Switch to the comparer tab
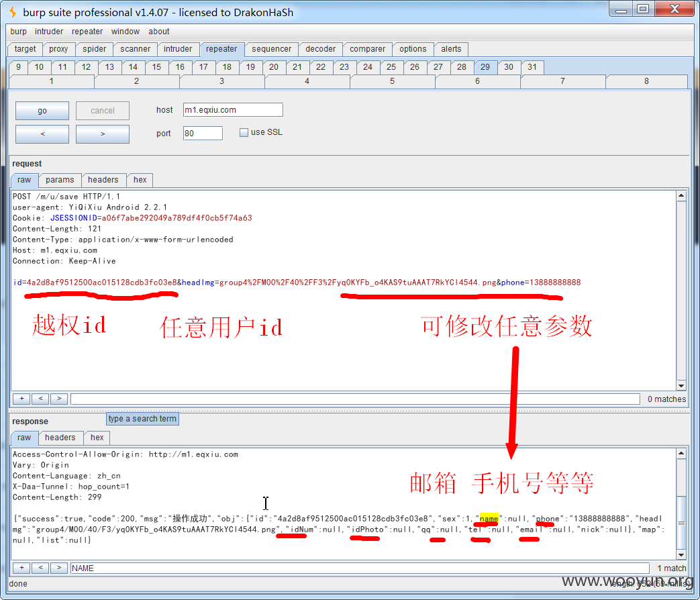 [x=367, y=49]
